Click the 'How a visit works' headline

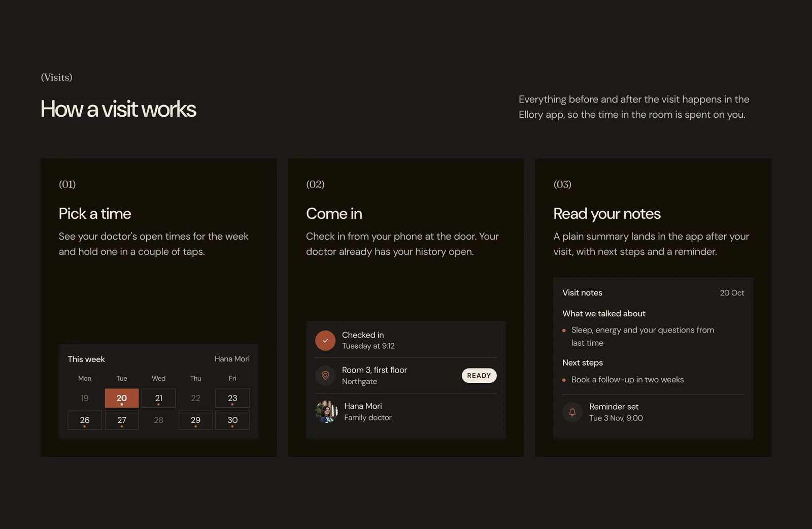coord(118,109)
